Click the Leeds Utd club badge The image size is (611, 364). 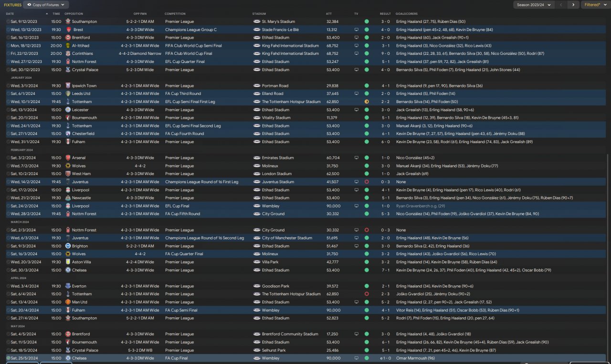coord(68,94)
